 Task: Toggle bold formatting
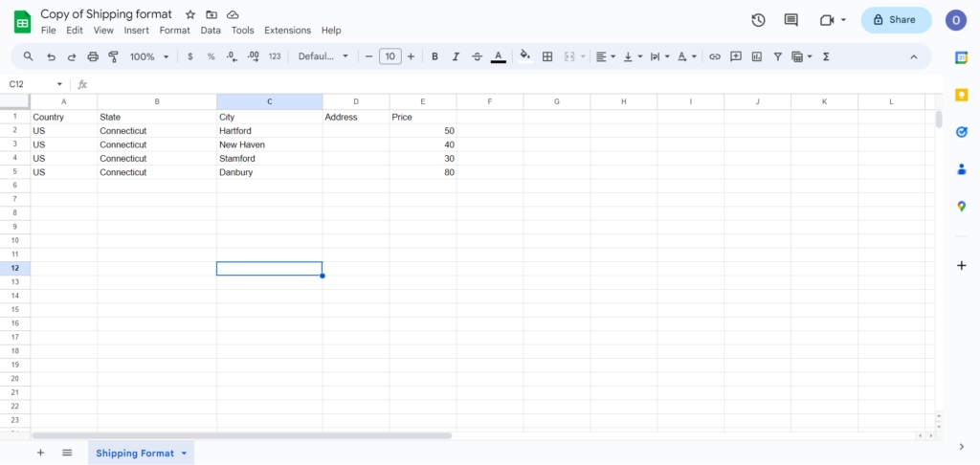coord(434,56)
